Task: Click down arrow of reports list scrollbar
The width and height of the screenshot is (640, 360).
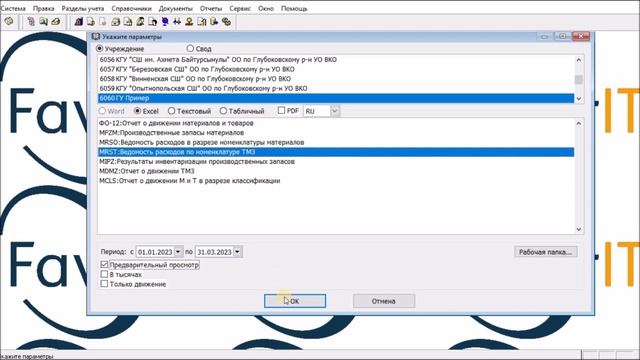Action: click(x=578, y=229)
